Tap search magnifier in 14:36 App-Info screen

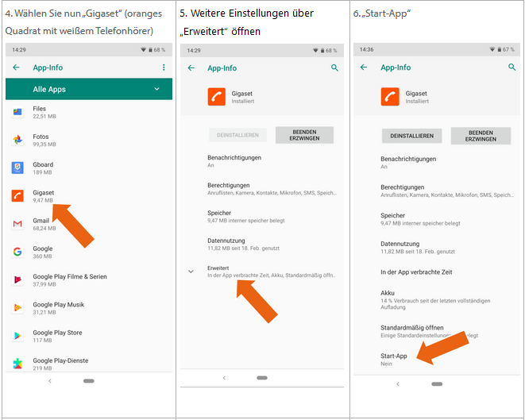(512, 67)
